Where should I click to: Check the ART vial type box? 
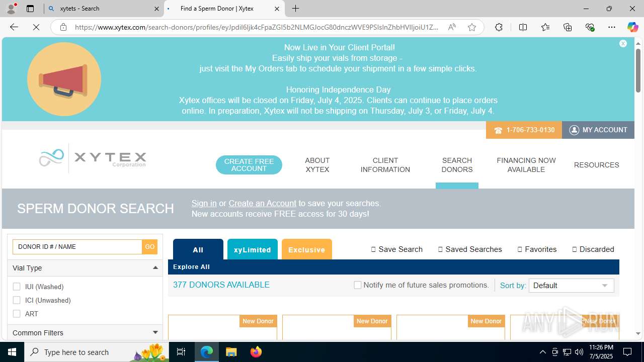(17, 314)
